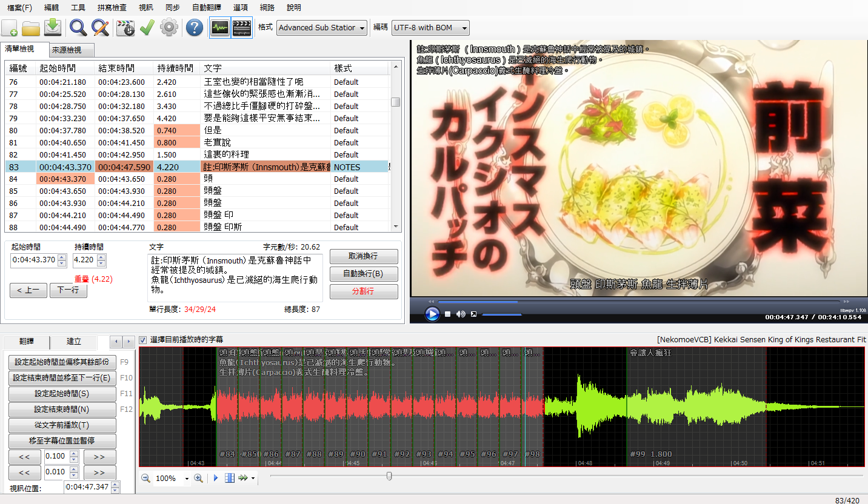Zoom out the waveform

[x=145, y=479]
